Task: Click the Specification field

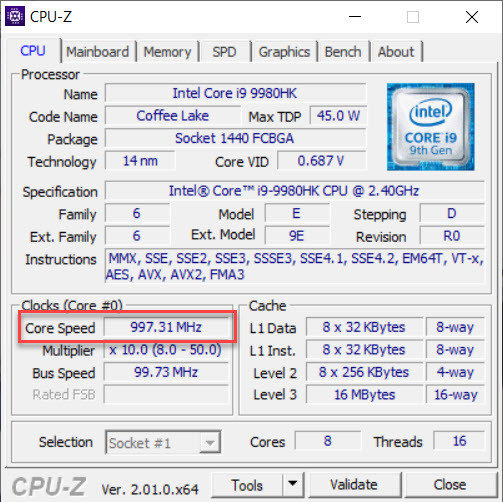Action: click(x=295, y=191)
